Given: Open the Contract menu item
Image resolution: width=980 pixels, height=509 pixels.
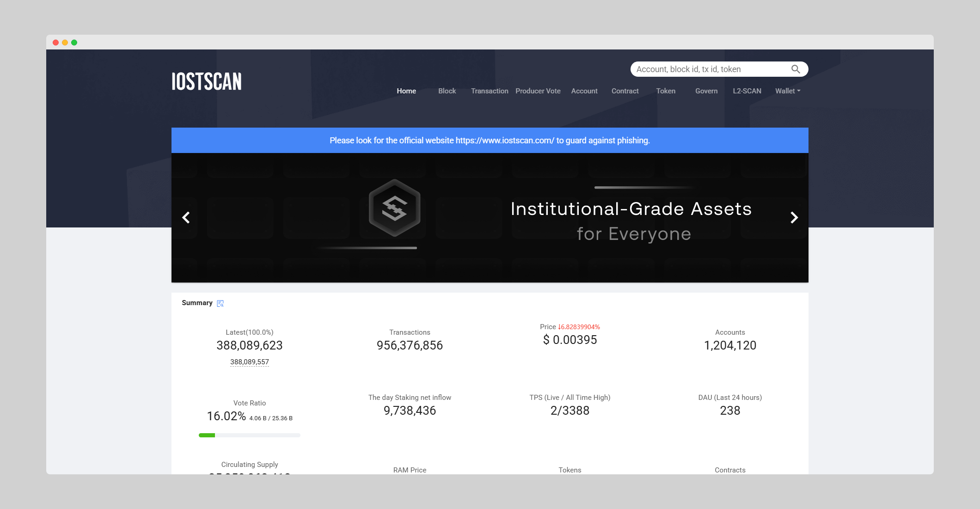Looking at the screenshot, I should pos(625,91).
